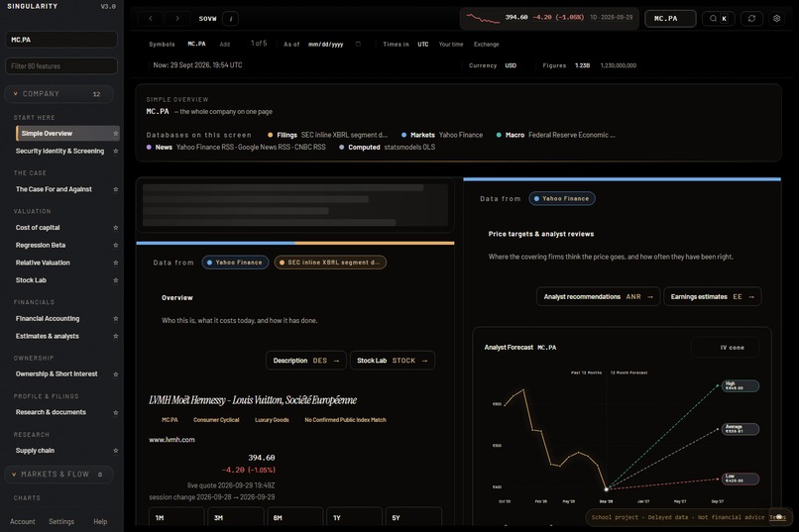This screenshot has width=799, height=532.
Task: Star the Estimates & analysts row
Action: (x=116, y=337)
